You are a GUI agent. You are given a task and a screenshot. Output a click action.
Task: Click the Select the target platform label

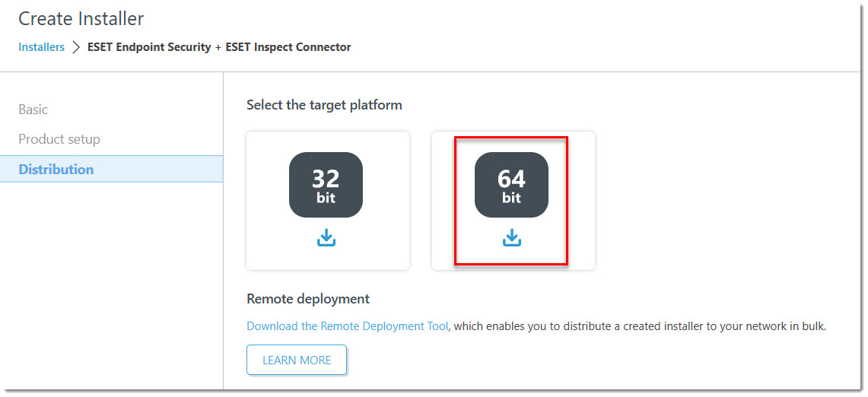(x=324, y=105)
